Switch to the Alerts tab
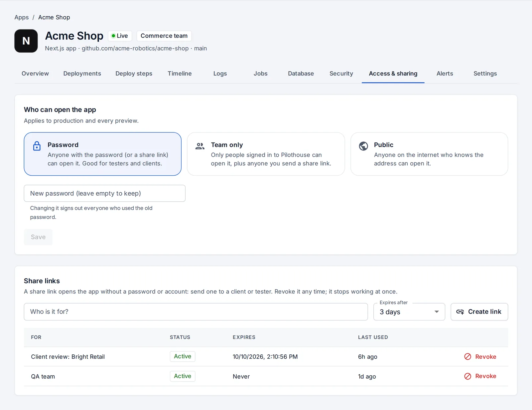 coord(445,74)
